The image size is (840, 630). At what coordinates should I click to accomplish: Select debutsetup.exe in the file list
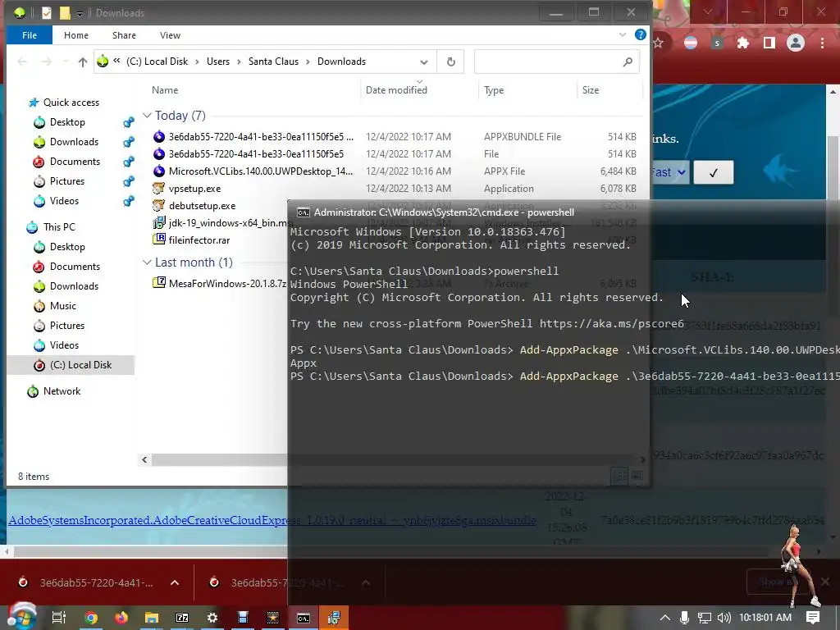pyautogui.click(x=202, y=206)
